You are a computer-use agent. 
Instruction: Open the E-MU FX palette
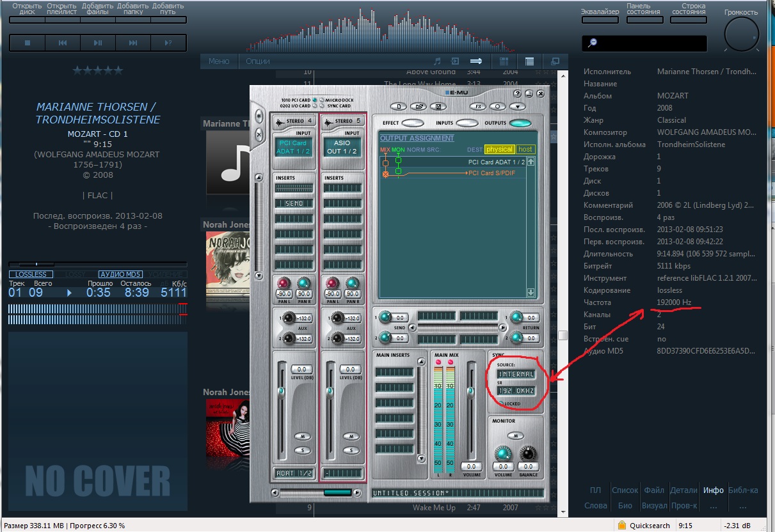(478, 107)
